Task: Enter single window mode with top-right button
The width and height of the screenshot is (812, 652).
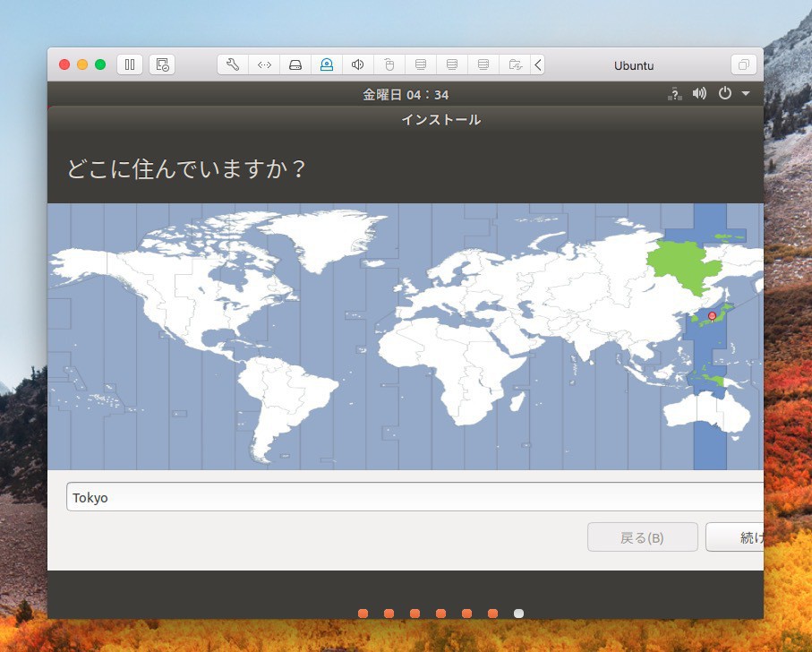Action: coord(743,64)
